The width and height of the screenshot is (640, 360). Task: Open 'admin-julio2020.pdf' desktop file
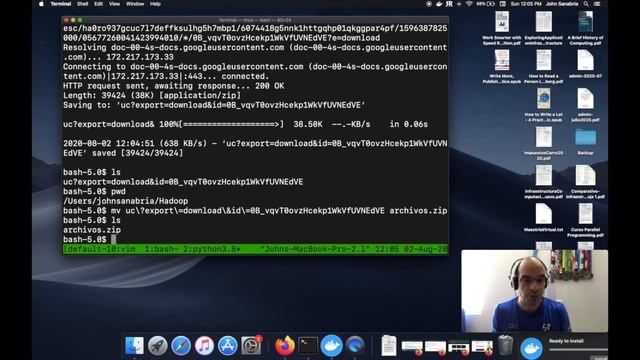click(585, 105)
